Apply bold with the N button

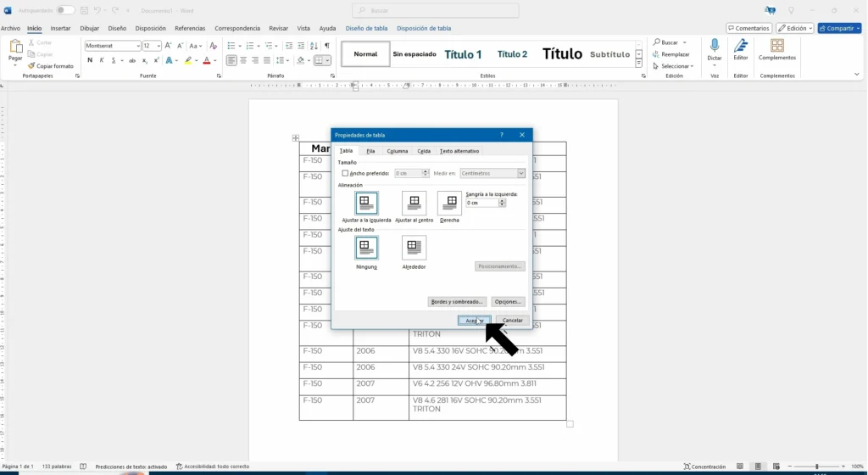pyautogui.click(x=90, y=60)
